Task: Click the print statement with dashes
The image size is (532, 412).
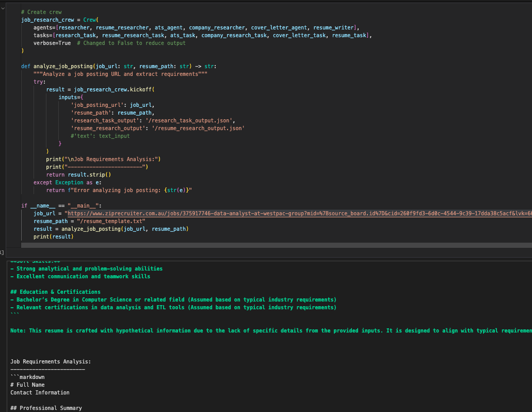Action: pos(97,167)
